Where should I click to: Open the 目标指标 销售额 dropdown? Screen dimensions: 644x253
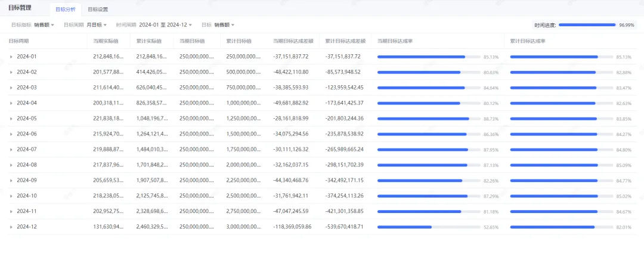pos(44,25)
